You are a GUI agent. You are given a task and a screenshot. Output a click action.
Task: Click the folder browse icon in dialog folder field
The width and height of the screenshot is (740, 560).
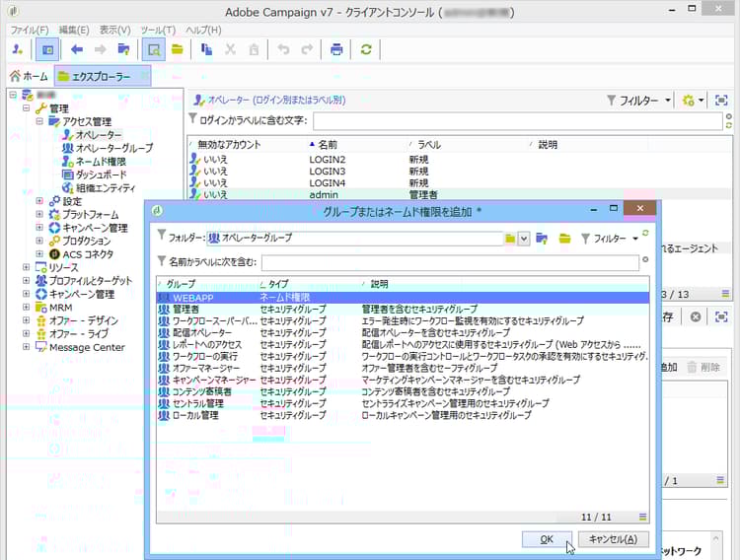510,239
